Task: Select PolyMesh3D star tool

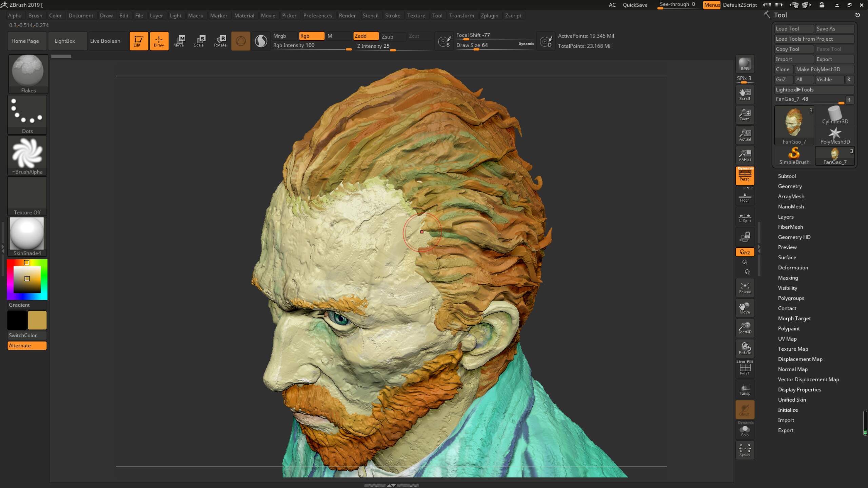Action: pyautogui.click(x=834, y=136)
